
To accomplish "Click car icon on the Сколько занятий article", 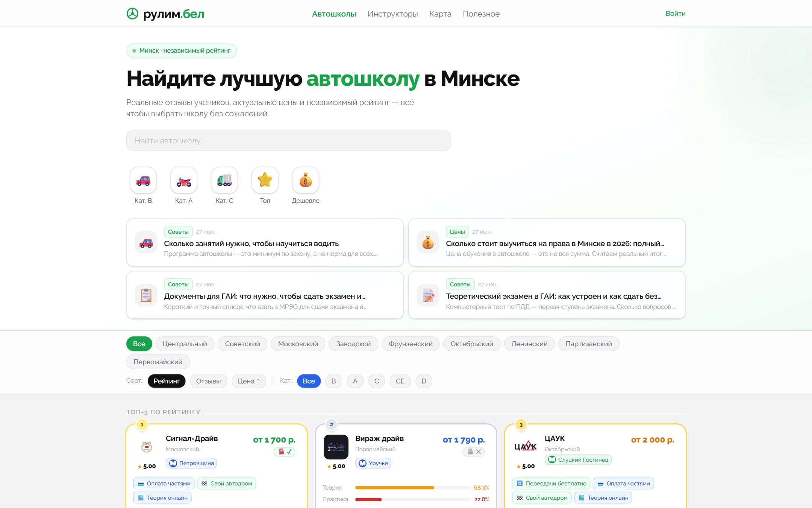I will (146, 243).
